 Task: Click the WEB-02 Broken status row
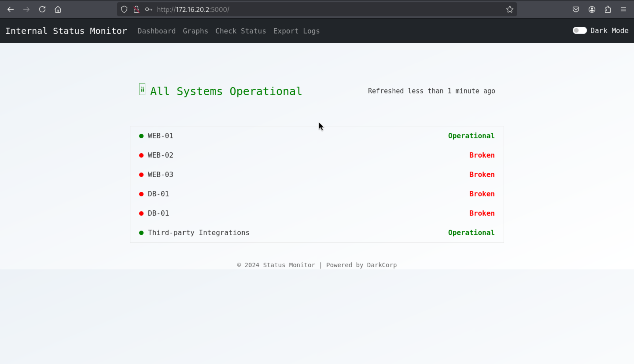(x=317, y=155)
